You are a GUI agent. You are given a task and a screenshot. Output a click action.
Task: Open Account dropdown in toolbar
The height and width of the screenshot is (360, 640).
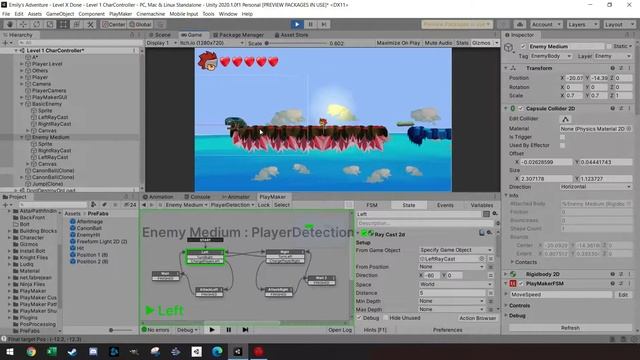(546, 24)
